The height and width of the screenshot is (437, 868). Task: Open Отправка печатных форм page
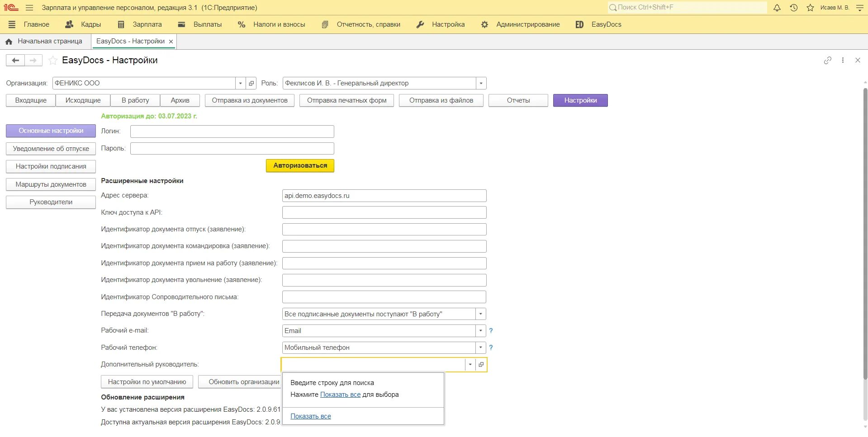346,100
